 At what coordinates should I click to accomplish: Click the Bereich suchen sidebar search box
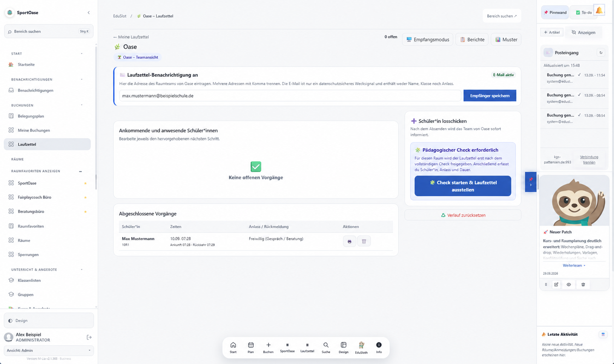[49, 32]
